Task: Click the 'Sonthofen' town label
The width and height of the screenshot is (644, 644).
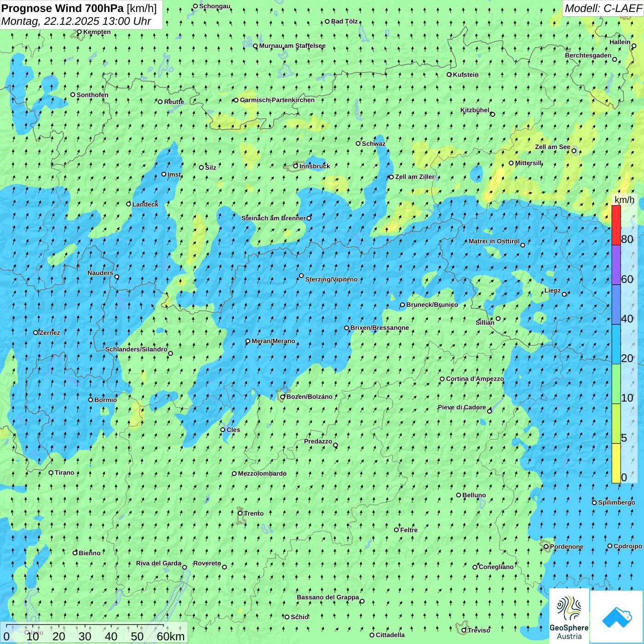Action: 92,95
